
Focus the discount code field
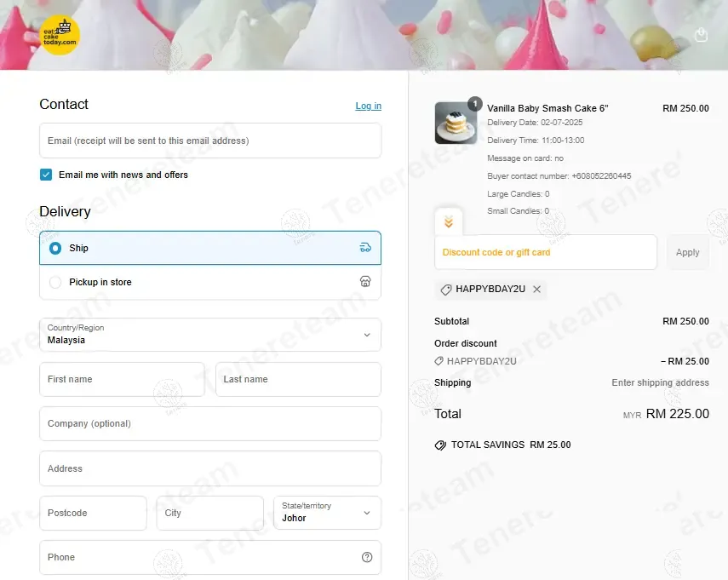coord(545,252)
